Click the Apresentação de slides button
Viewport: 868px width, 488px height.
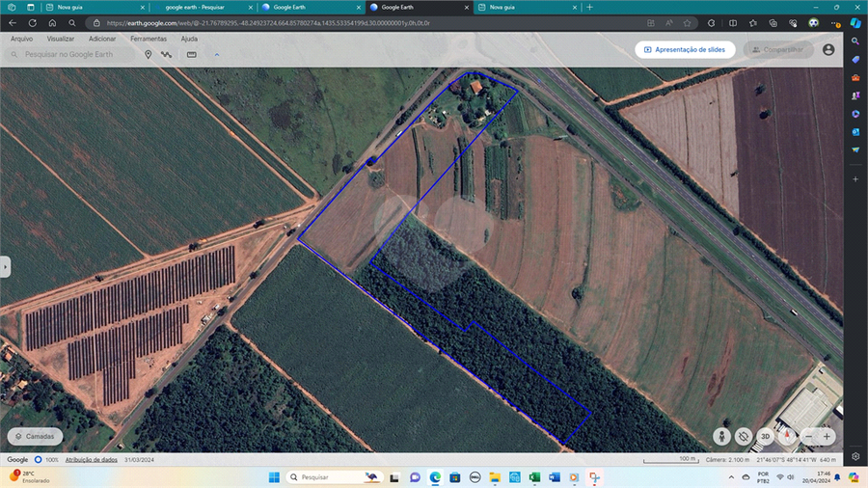click(685, 49)
